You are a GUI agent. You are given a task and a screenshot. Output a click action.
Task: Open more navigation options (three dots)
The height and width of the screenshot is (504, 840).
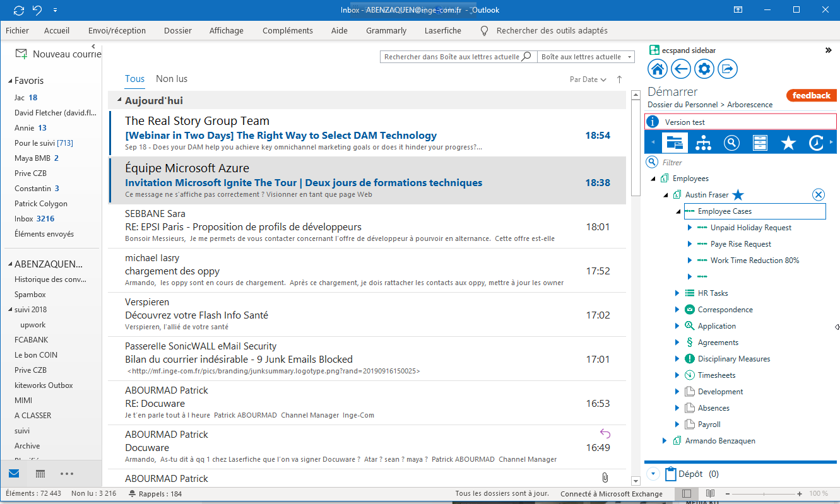click(67, 474)
